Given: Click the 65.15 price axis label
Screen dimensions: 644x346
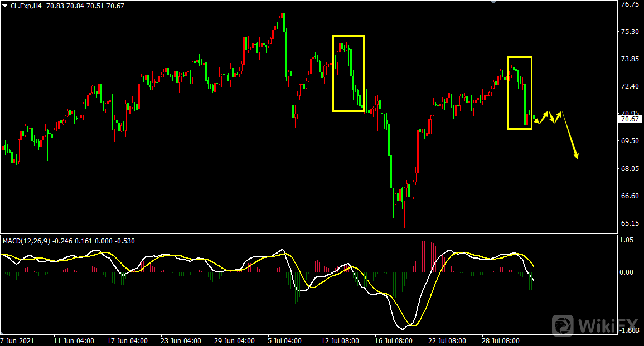Looking at the screenshot, I should click(x=630, y=223).
